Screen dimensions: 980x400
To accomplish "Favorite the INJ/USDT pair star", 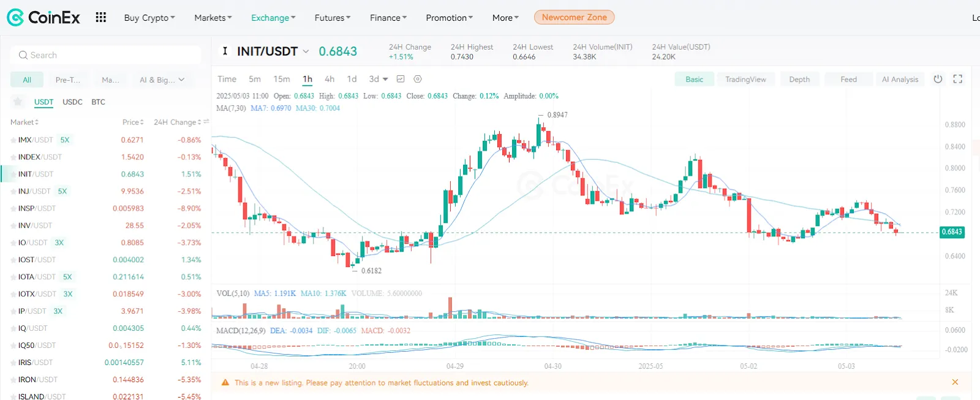I will [13, 192].
